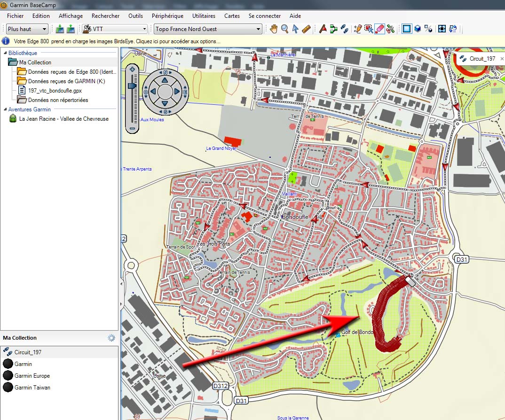505x420 pixels.
Task: Select La Jean Racine - Vallee de Chevreuse adventure
Action: click(64, 119)
